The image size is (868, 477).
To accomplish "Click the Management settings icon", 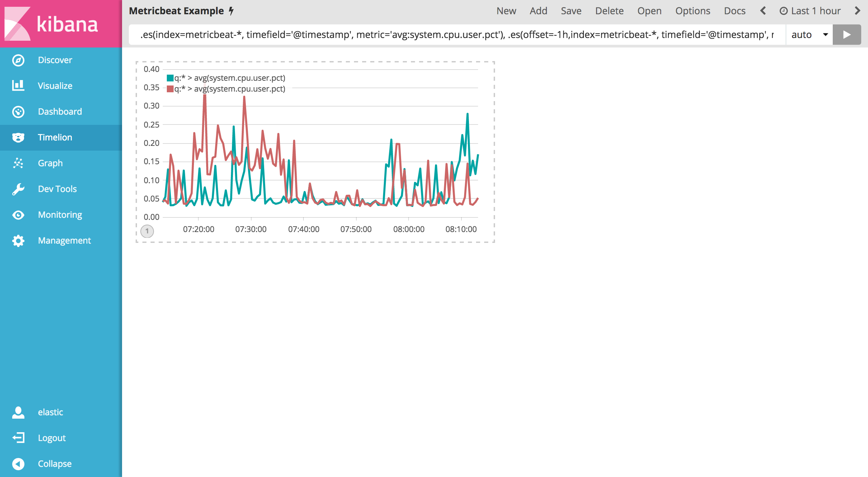I will point(18,240).
